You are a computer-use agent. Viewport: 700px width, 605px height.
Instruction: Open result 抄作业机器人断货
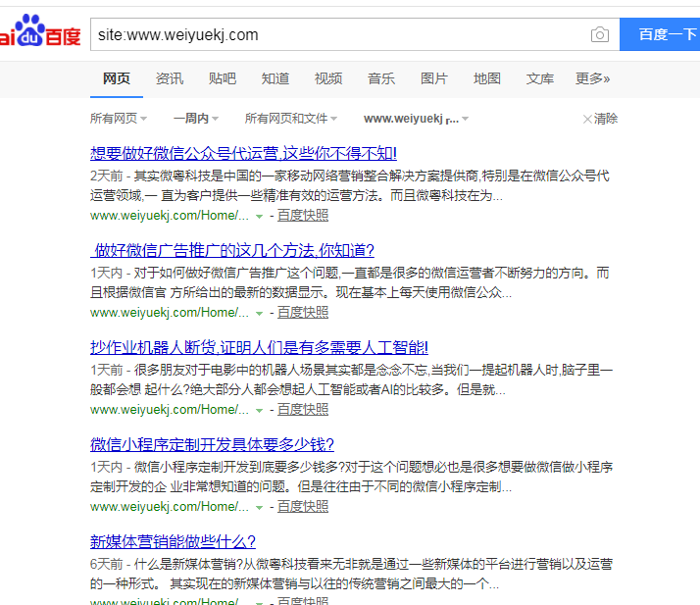pos(259,347)
